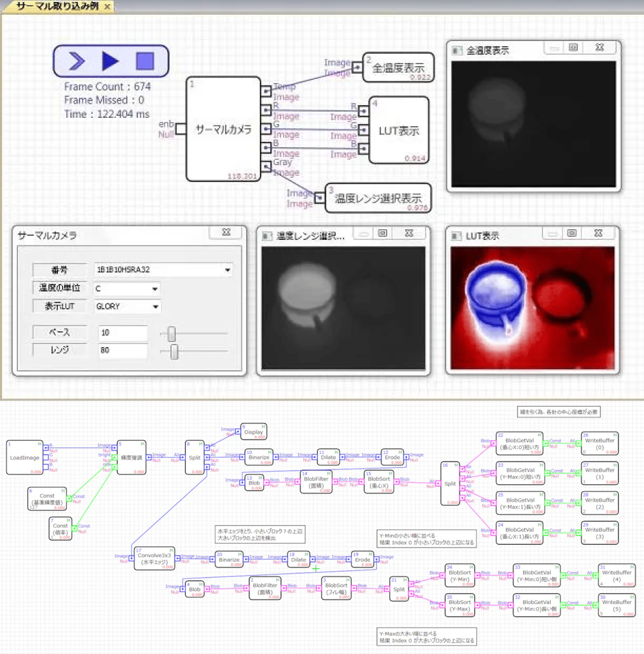
Task: Click the note '線を引く為、各針の中心座標が必要'
Action: (x=559, y=412)
